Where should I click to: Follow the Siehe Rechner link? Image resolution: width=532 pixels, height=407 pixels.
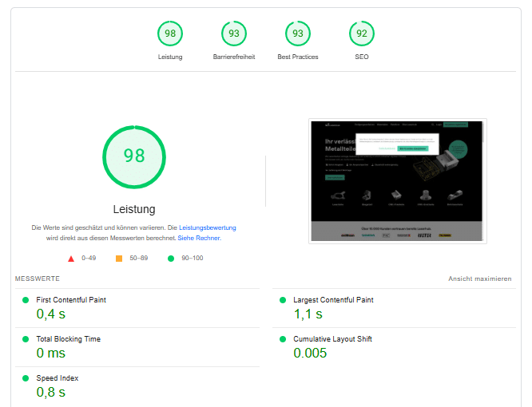coord(199,238)
